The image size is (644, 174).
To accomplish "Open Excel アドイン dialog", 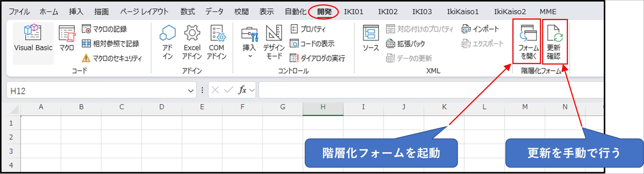I will tap(192, 42).
